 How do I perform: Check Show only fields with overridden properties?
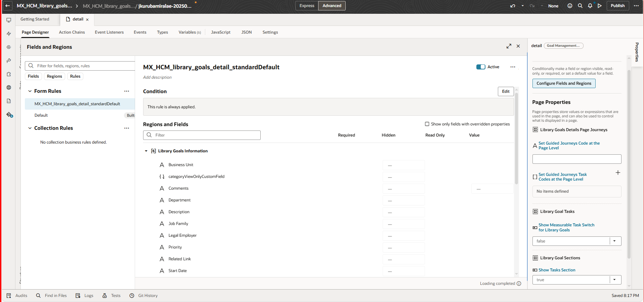tap(427, 124)
